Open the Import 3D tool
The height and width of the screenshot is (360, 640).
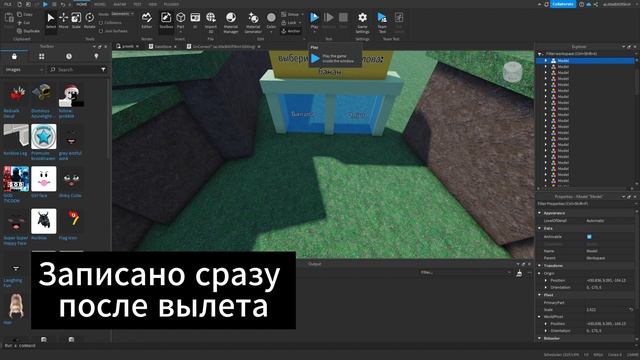[x=211, y=22]
